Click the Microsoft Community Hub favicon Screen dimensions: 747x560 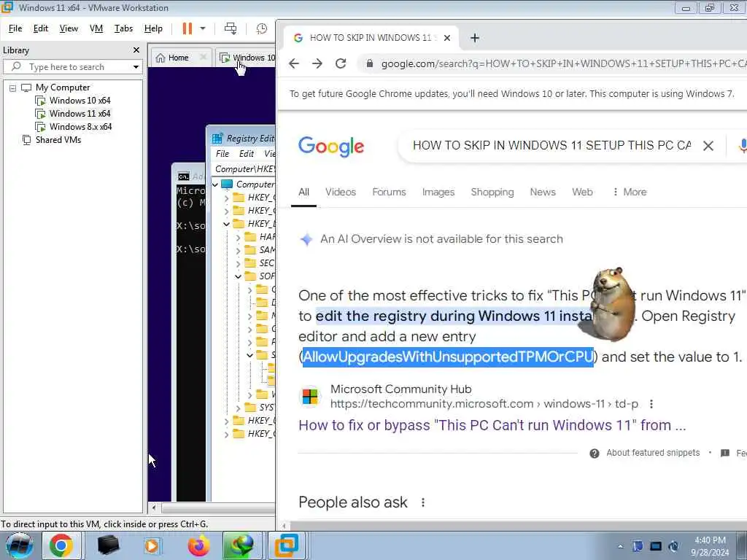click(x=310, y=396)
